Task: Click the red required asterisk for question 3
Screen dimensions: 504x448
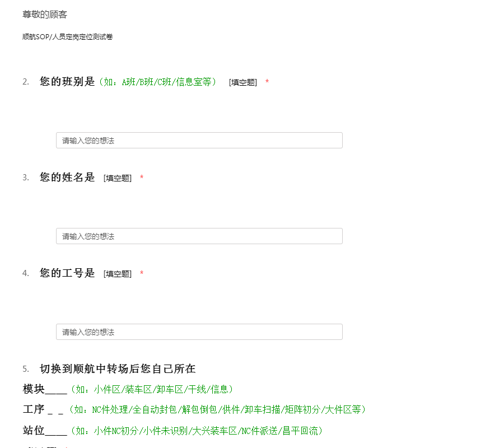Action: point(142,178)
